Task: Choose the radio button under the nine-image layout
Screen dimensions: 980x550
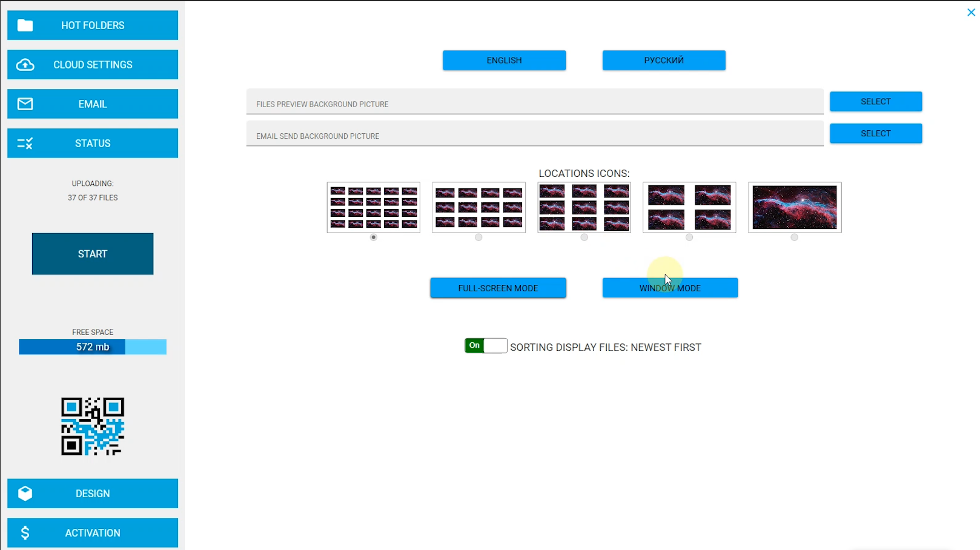Action: (584, 237)
